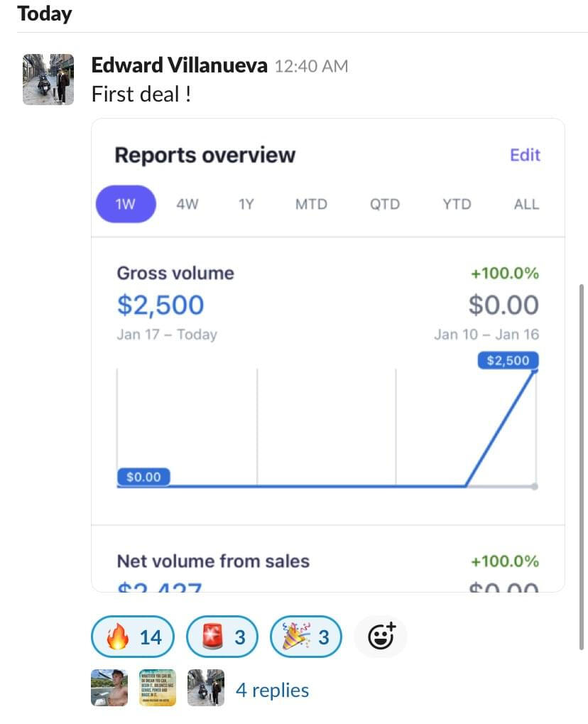
Task: Toggle the fire emoji reaction
Action: click(x=132, y=637)
